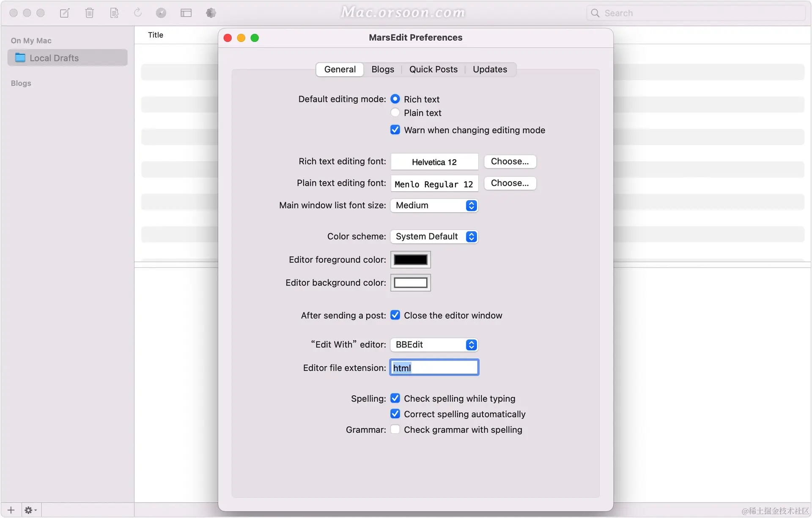
Task: Click the Photos media flower icon
Action: click(211, 13)
